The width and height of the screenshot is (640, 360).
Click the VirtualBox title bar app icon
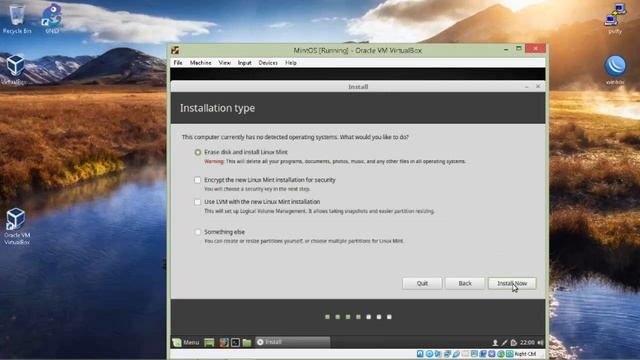click(x=176, y=50)
